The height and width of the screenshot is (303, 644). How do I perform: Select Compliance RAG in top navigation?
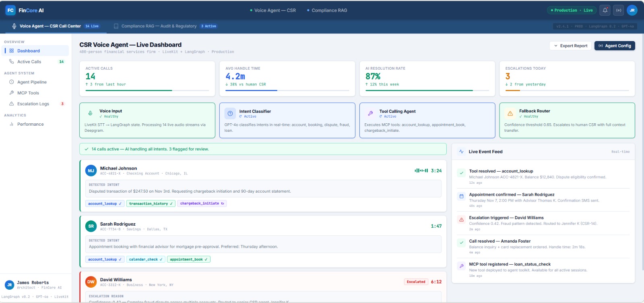326,10
